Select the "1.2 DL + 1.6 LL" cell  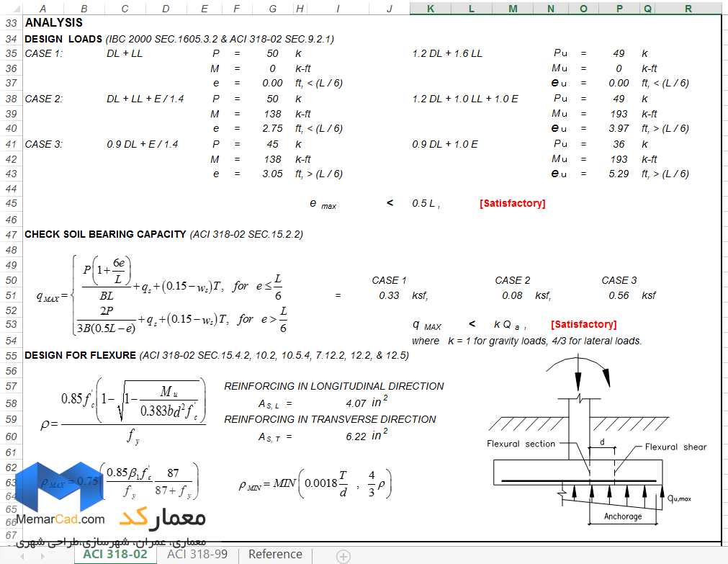tap(448, 53)
